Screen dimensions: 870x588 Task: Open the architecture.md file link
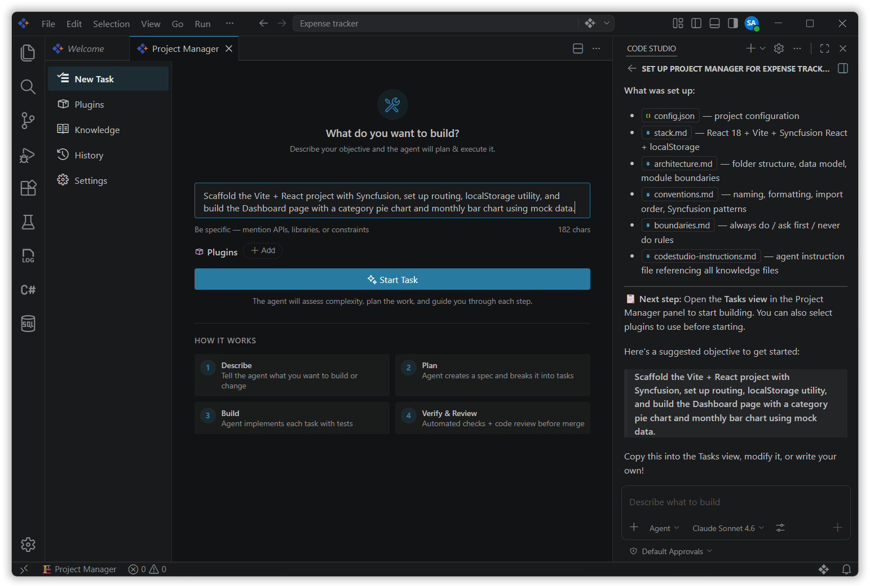pyautogui.click(x=679, y=163)
